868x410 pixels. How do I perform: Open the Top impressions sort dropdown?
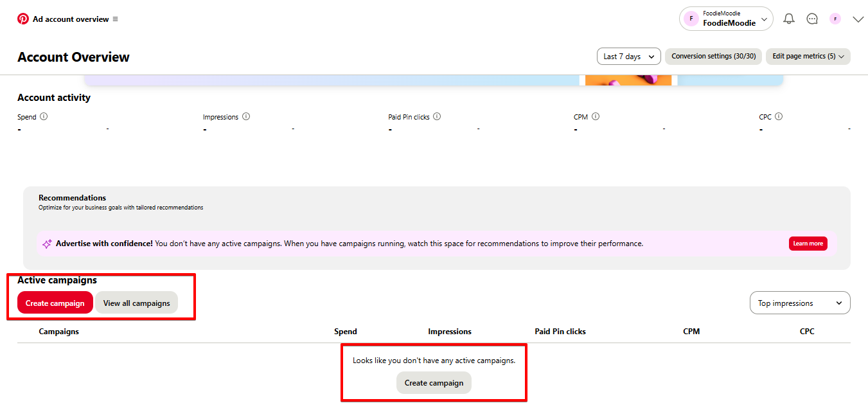pos(799,303)
